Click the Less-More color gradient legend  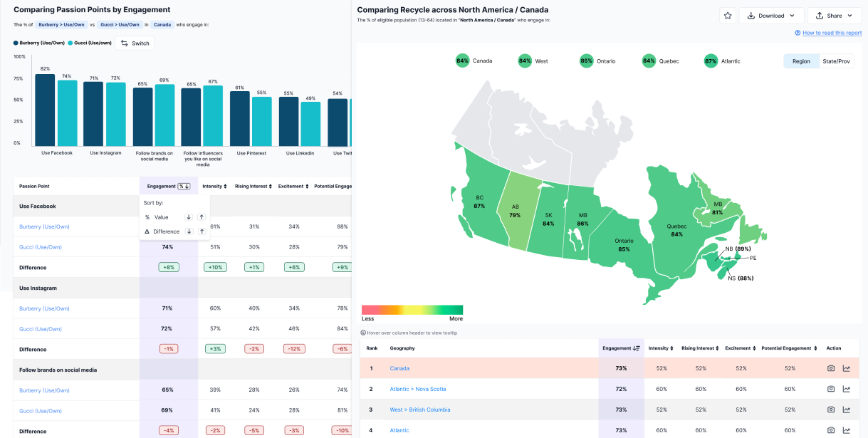pyautogui.click(x=412, y=310)
